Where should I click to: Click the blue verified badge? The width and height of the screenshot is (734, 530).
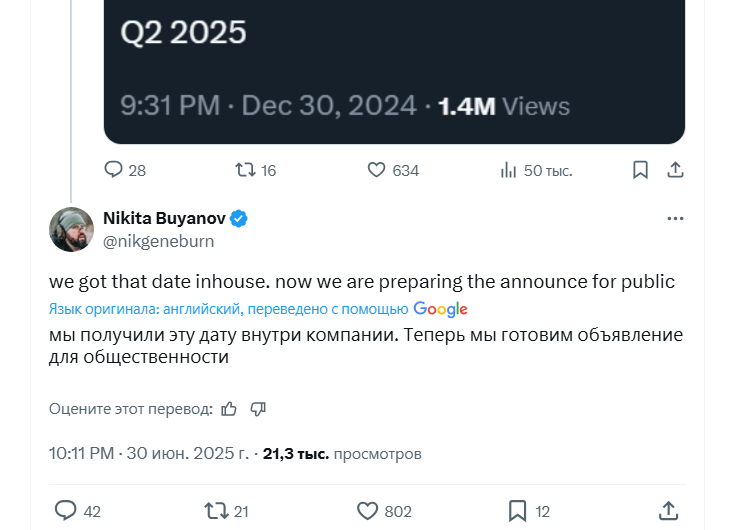tap(239, 219)
